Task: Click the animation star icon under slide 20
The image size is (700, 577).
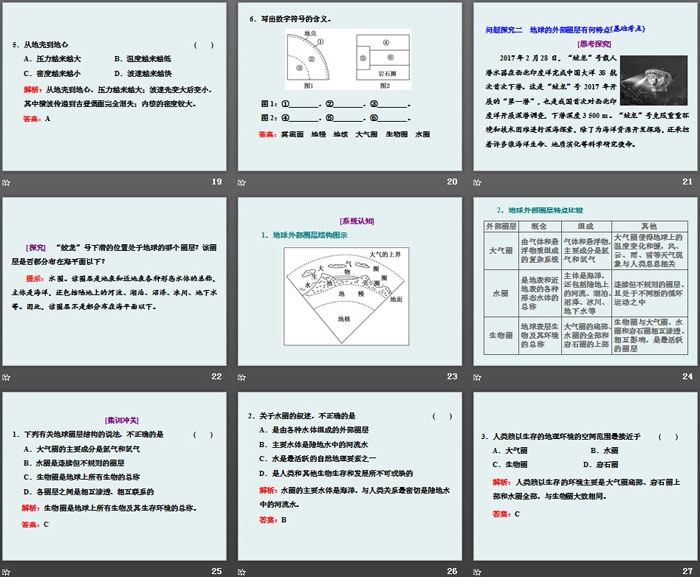Action: (x=242, y=182)
